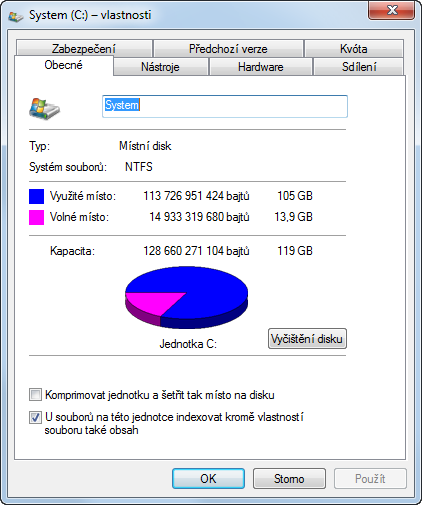Screen dimensions: 422x505
Task: Close the properties window with X button
Action: pyautogui.click(x=392, y=11)
